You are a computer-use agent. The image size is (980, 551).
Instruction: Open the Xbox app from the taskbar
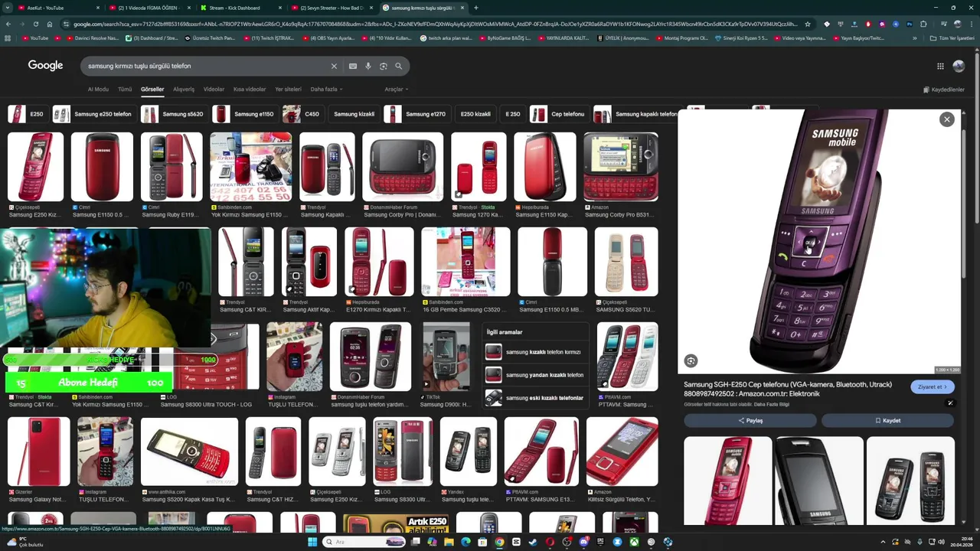634,542
